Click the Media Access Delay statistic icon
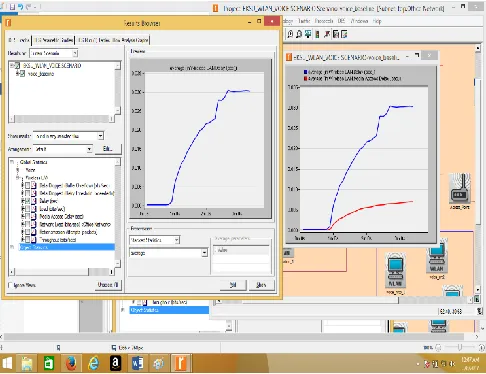The height and width of the screenshot is (374, 486). coord(34,216)
